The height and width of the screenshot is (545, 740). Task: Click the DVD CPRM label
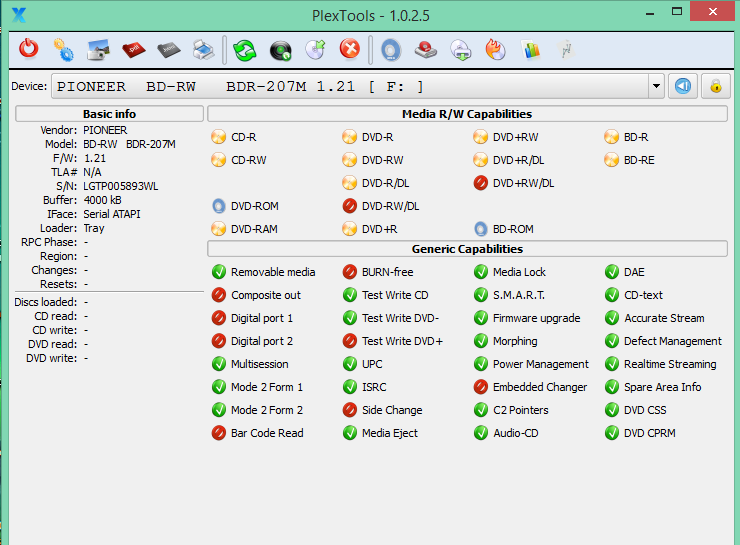click(649, 433)
